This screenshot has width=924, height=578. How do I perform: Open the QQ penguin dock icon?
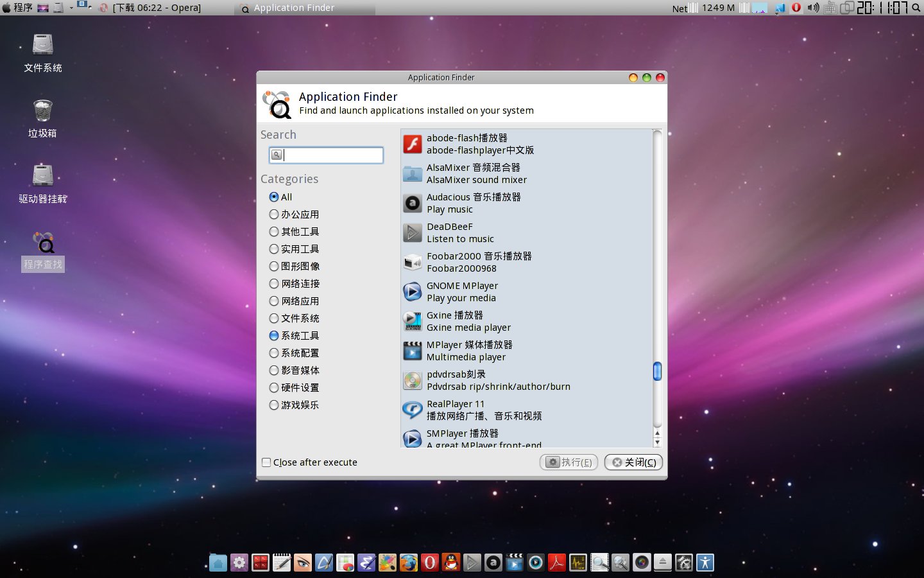[x=451, y=563]
